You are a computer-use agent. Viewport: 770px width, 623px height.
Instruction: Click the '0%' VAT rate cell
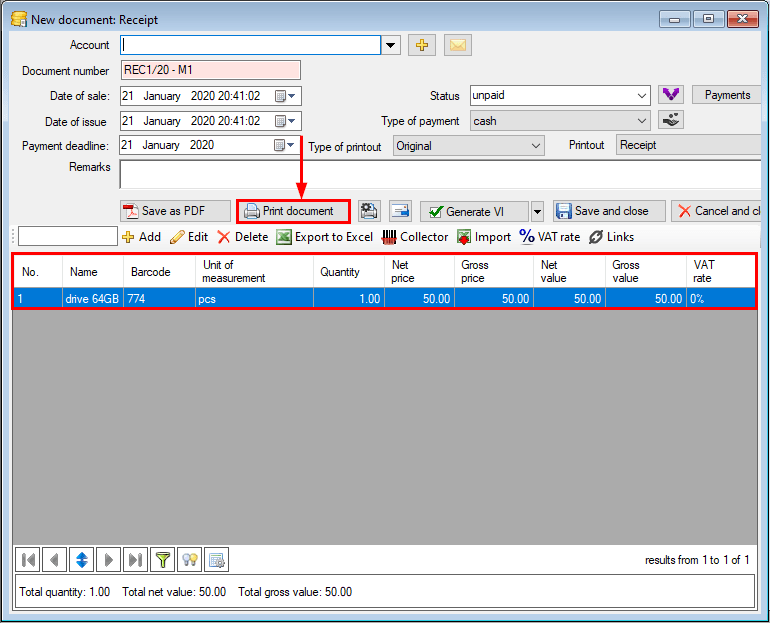tap(720, 298)
